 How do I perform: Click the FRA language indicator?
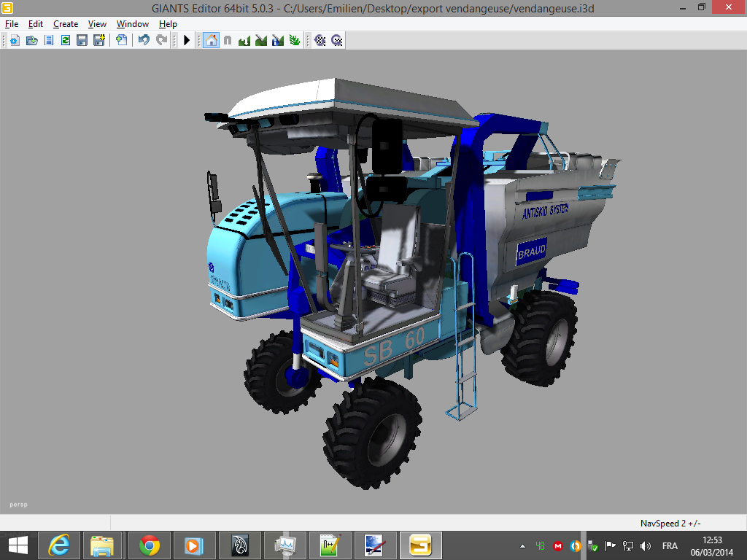coord(670,546)
